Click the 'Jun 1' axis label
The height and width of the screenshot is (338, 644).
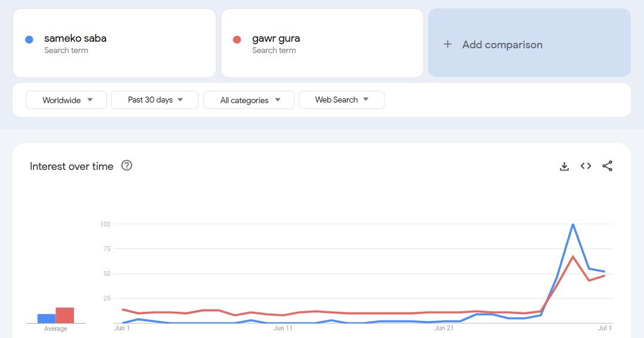point(122,328)
